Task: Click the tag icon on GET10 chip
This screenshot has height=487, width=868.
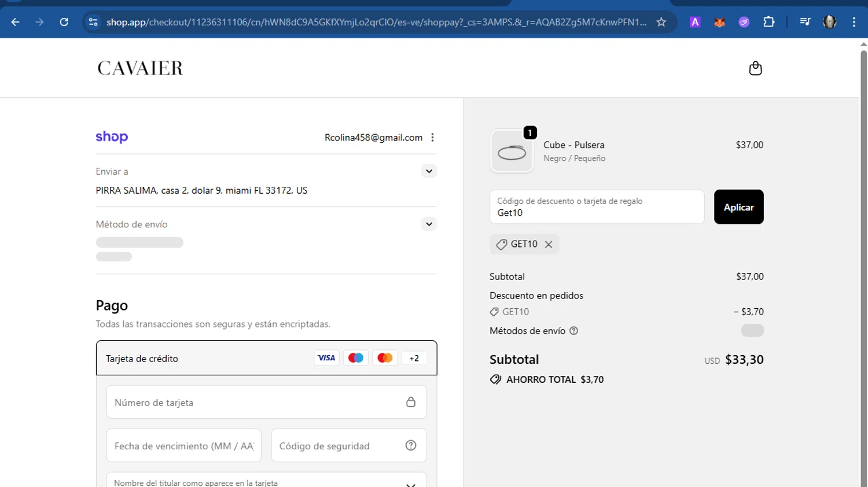Action: click(501, 245)
